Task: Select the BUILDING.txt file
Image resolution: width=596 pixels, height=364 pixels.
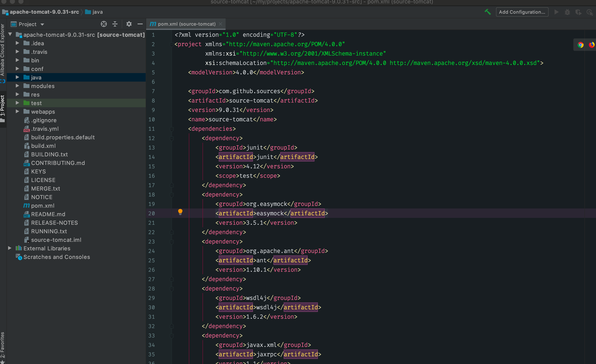Action: point(49,154)
